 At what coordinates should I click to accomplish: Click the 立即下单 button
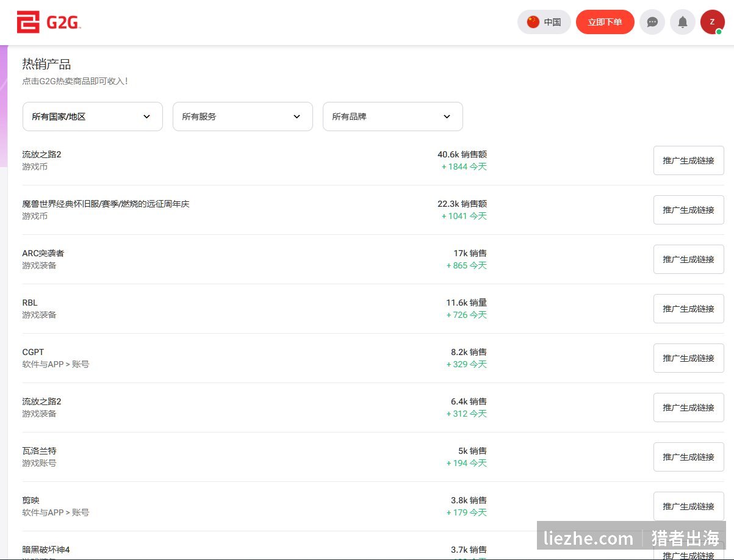[605, 22]
